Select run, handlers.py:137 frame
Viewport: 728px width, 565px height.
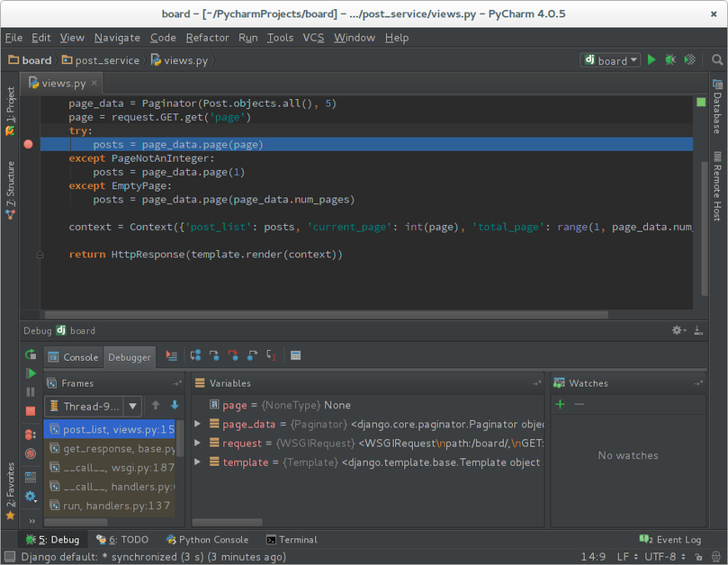110,506
